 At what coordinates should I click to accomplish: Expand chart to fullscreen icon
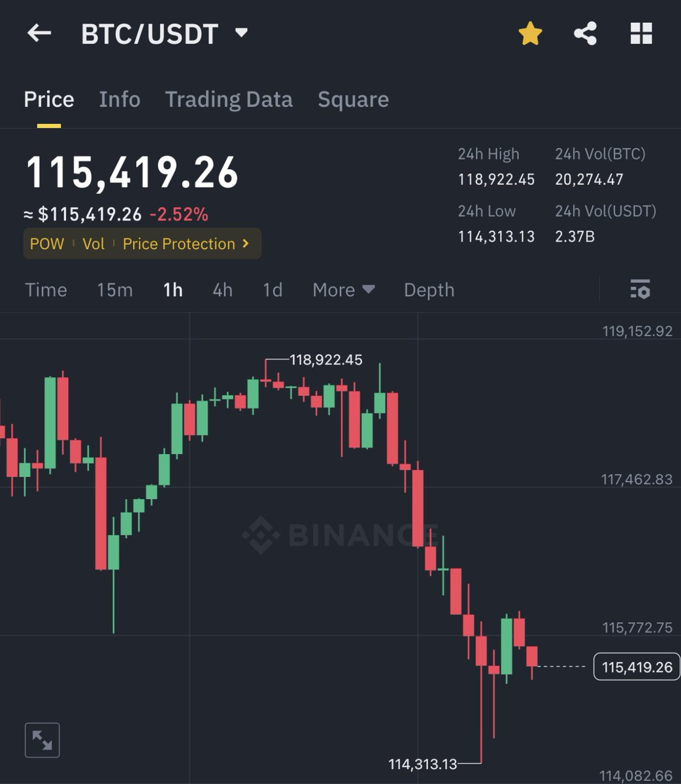[x=42, y=740]
